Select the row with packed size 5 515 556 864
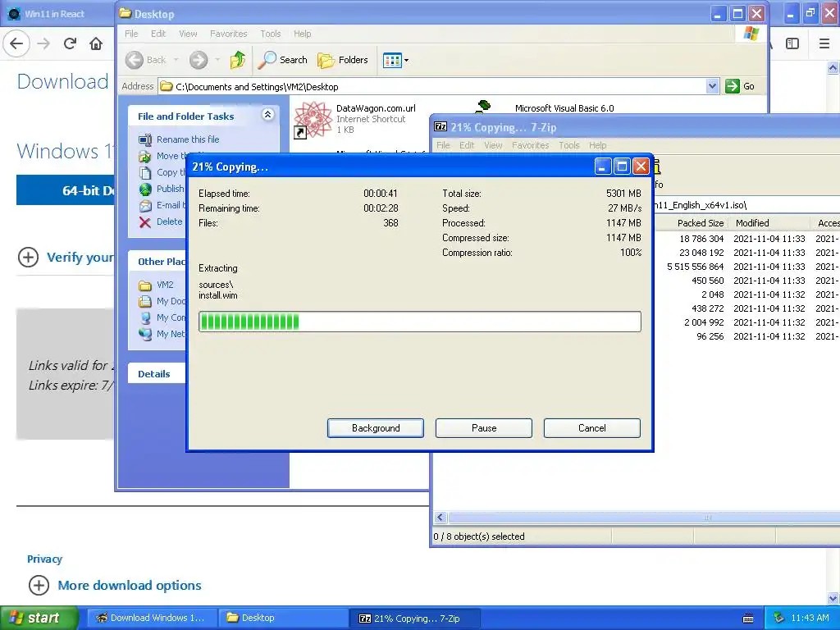The height and width of the screenshot is (630, 840). 746,267
